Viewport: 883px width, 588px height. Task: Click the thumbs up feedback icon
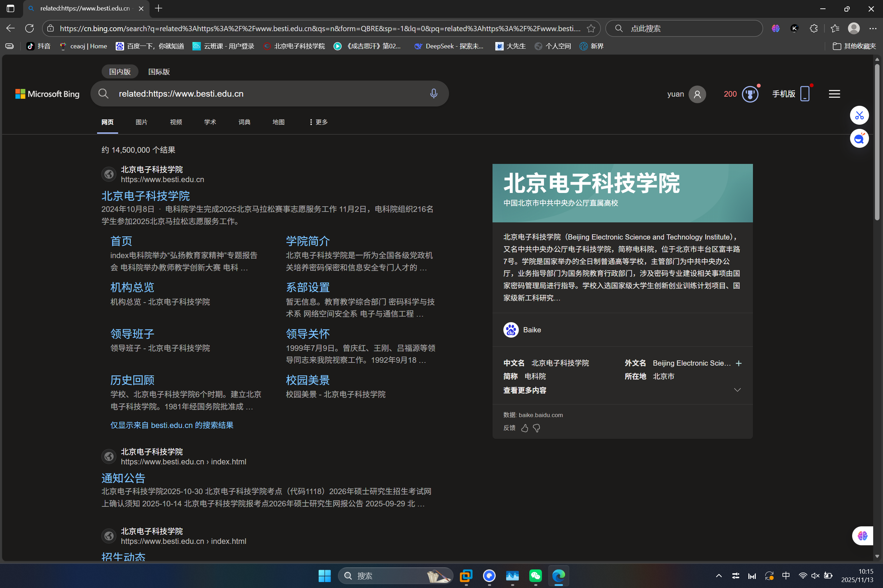click(x=524, y=428)
